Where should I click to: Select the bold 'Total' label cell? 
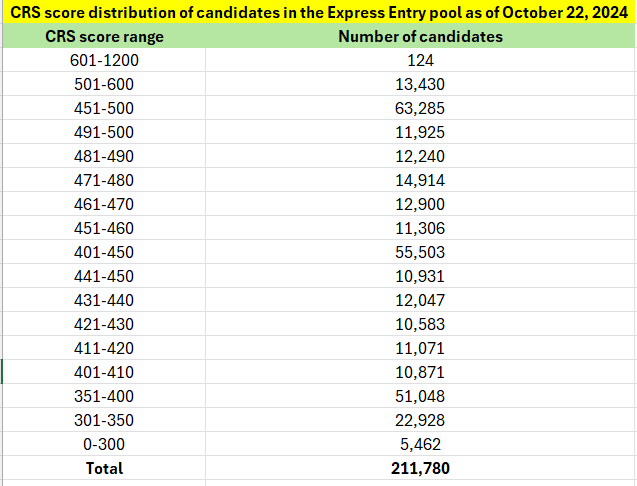click(x=104, y=468)
